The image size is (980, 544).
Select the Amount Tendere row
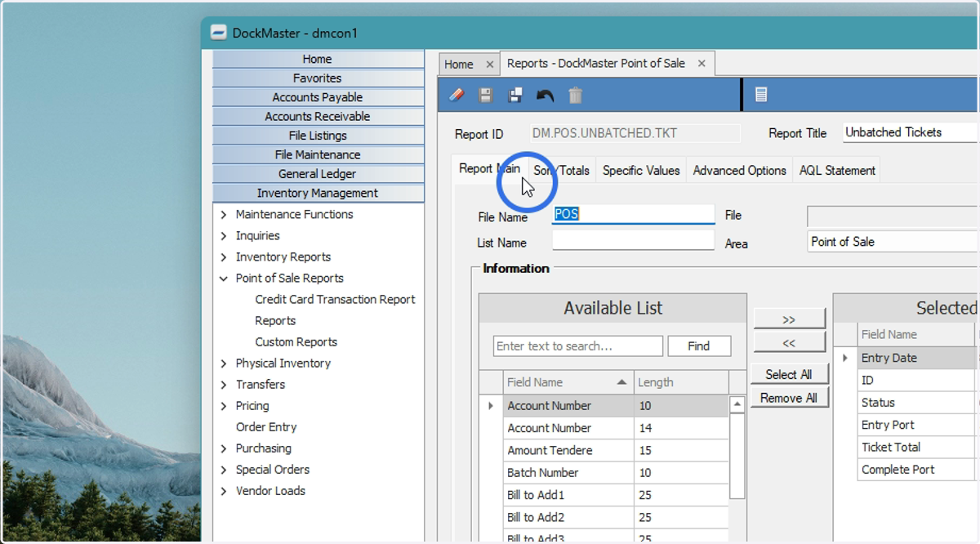pos(614,451)
